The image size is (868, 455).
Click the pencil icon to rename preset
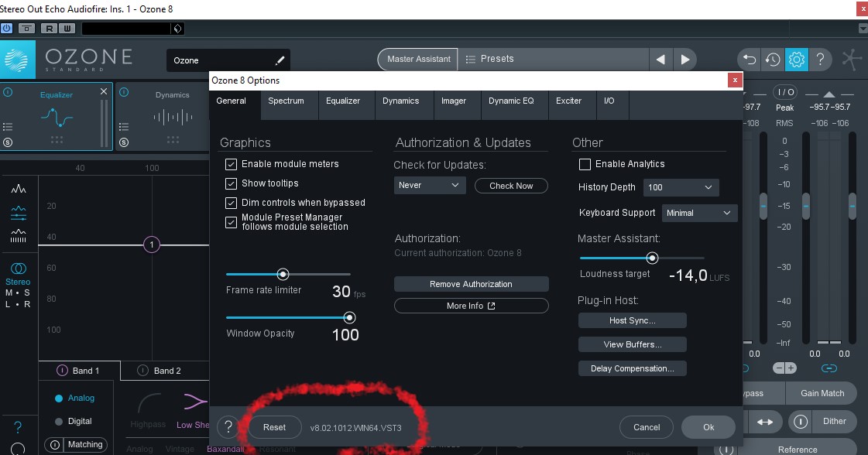(280, 60)
